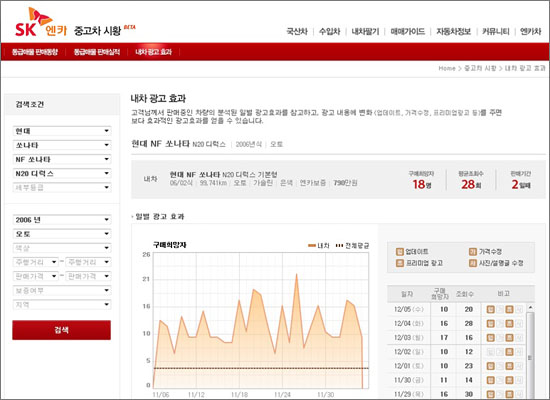Open the 자동차정보 menu

point(453,32)
